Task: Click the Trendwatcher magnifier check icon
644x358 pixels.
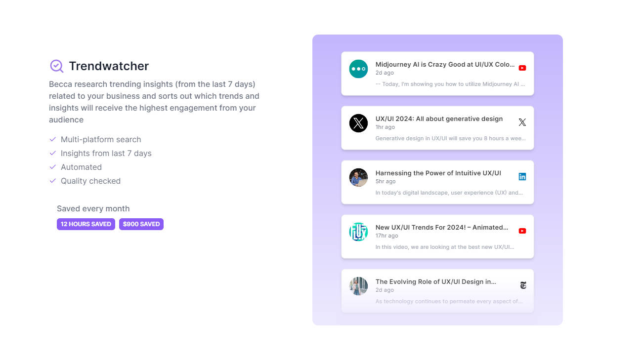Action: tap(57, 66)
